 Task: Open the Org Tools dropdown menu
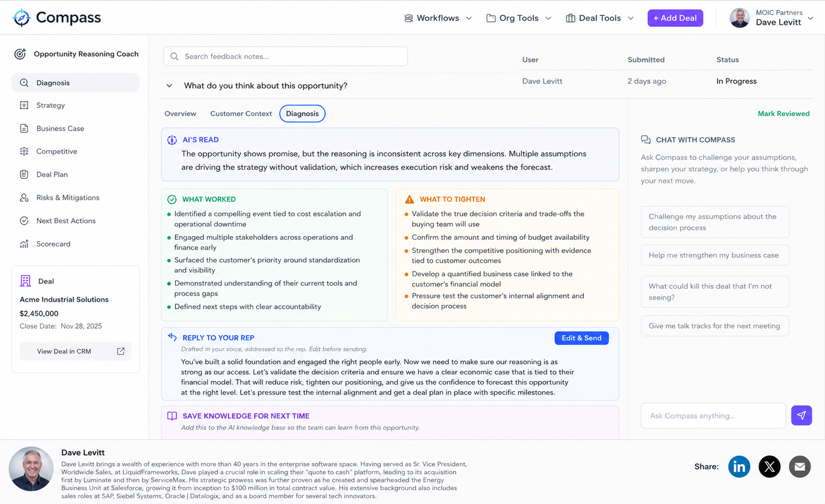[x=519, y=18]
